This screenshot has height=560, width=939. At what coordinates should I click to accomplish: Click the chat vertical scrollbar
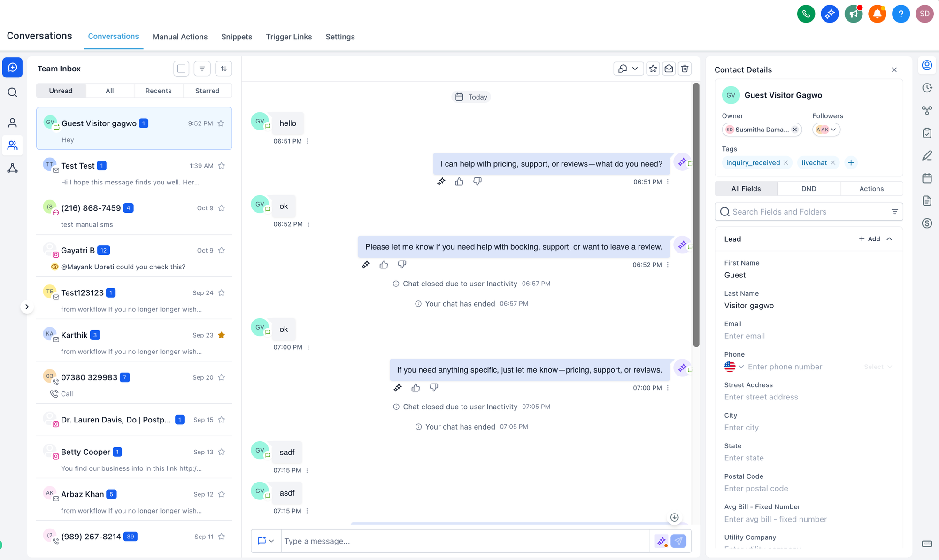pyautogui.click(x=696, y=215)
